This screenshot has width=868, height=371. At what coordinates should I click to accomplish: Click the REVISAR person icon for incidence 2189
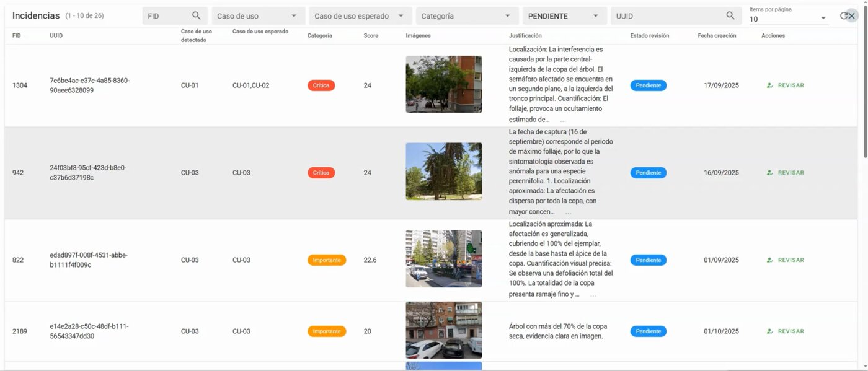pyautogui.click(x=769, y=331)
